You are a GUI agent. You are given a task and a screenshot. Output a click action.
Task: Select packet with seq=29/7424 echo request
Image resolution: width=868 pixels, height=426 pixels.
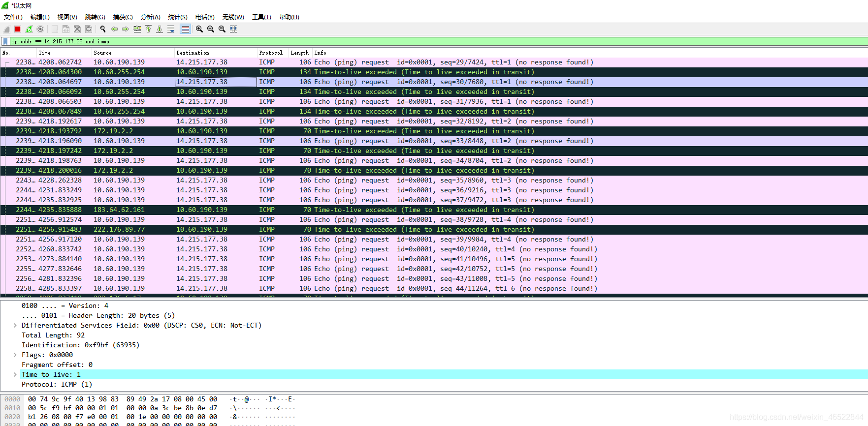point(434,62)
